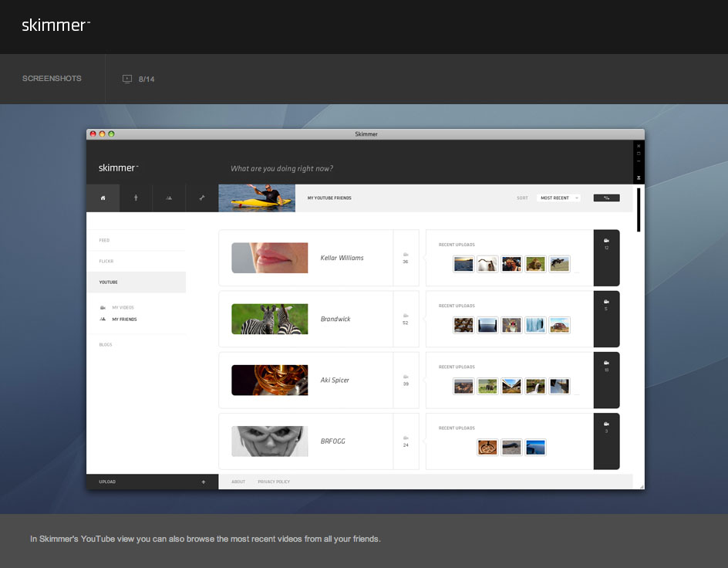Click the My YouTube Friends heading
This screenshot has height=568, width=728.
[329, 198]
